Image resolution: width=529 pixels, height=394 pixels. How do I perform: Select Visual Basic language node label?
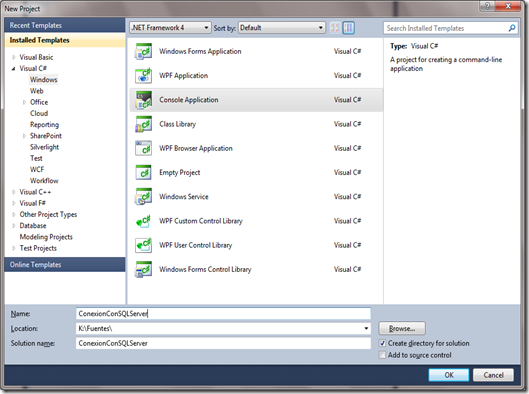(x=36, y=57)
